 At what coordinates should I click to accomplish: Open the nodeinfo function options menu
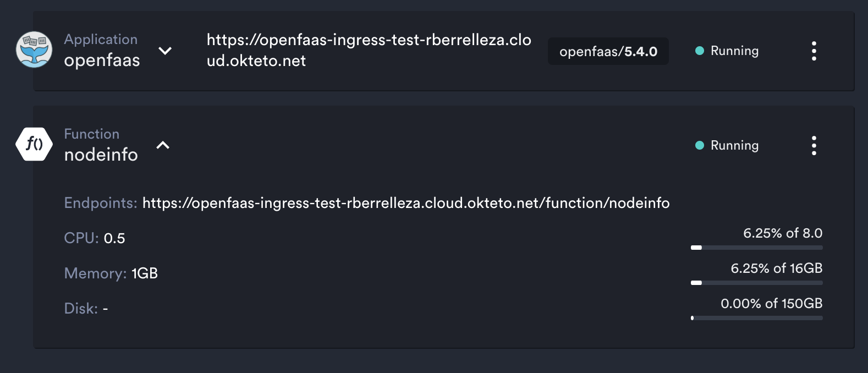[x=814, y=146]
